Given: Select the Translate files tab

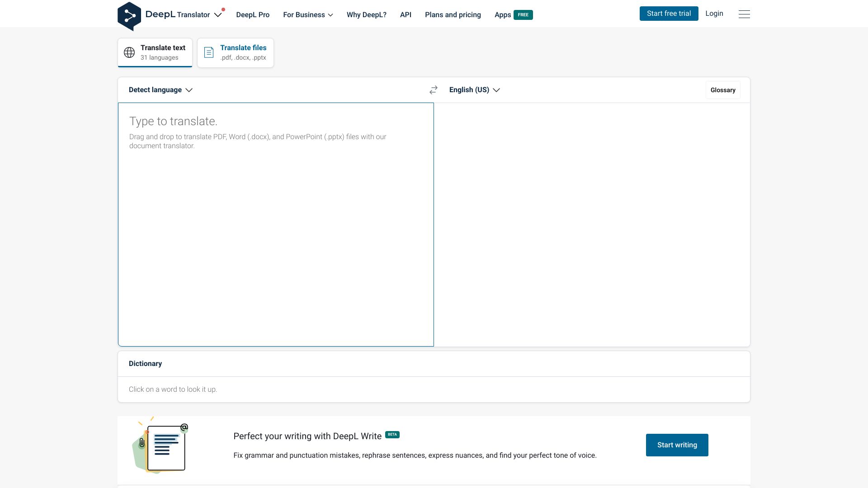Looking at the screenshot, I should click(235, 52).
